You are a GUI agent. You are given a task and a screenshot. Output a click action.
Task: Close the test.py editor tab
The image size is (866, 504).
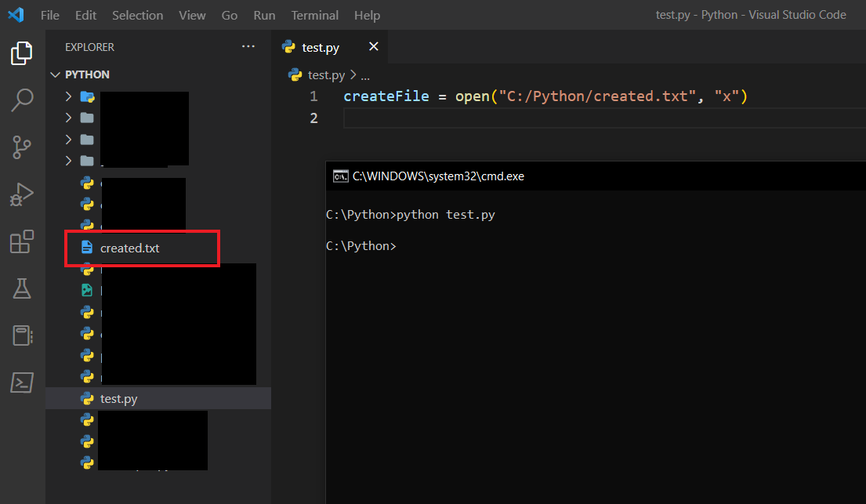point(374,47)
